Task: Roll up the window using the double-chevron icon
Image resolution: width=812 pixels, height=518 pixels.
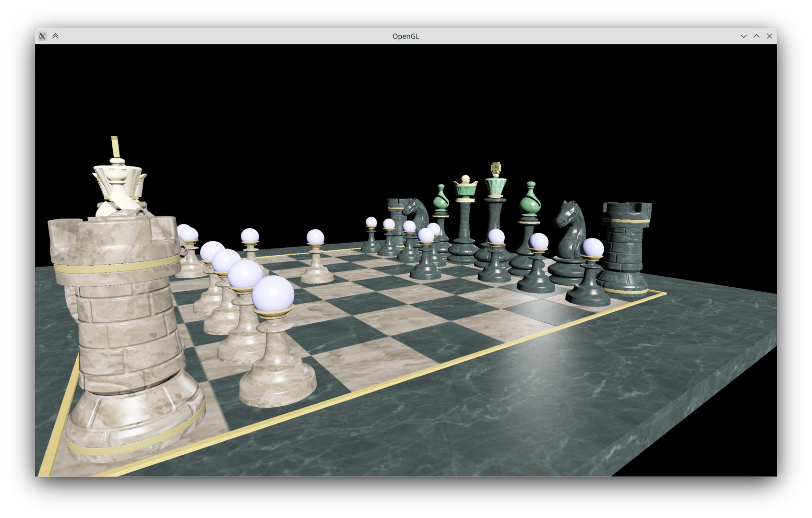Action: pos(56,35)
